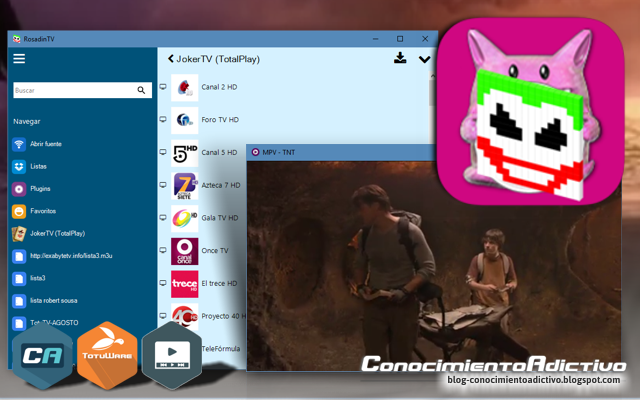Click the RosadinTV app icon in title bar
The height and width of the screenshot is (400, 640).
coord(16,39)
